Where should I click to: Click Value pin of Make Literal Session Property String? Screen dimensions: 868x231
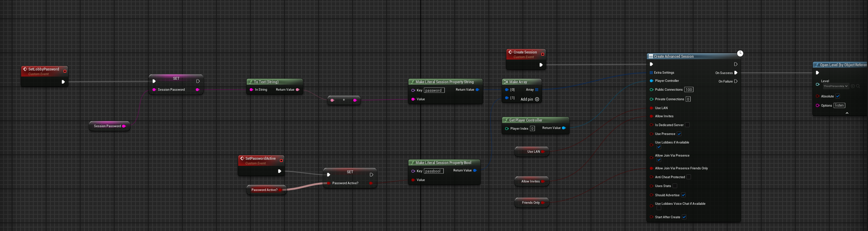(413, 99)
